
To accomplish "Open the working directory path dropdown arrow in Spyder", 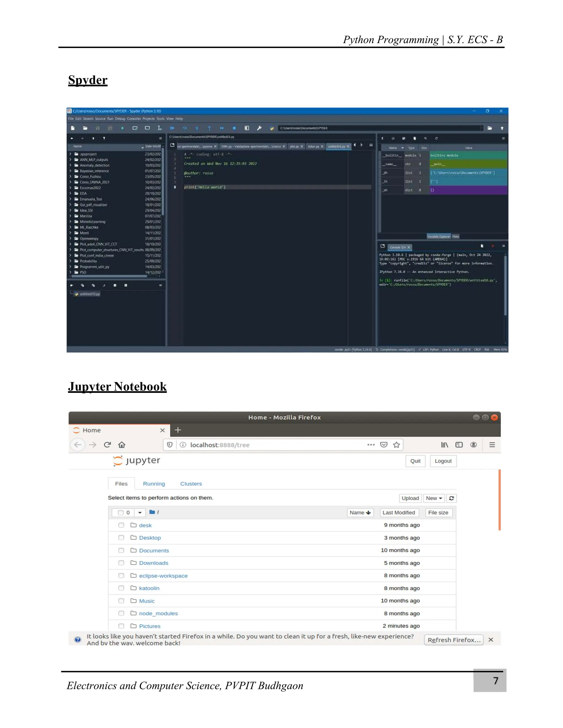I will click(482, 128).
